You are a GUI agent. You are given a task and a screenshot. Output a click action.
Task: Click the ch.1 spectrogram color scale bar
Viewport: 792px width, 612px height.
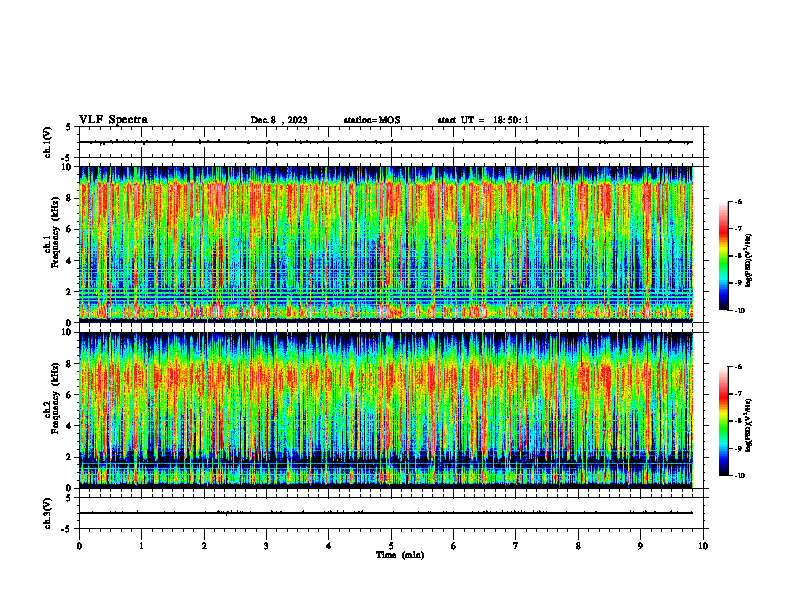click(723, 256)
